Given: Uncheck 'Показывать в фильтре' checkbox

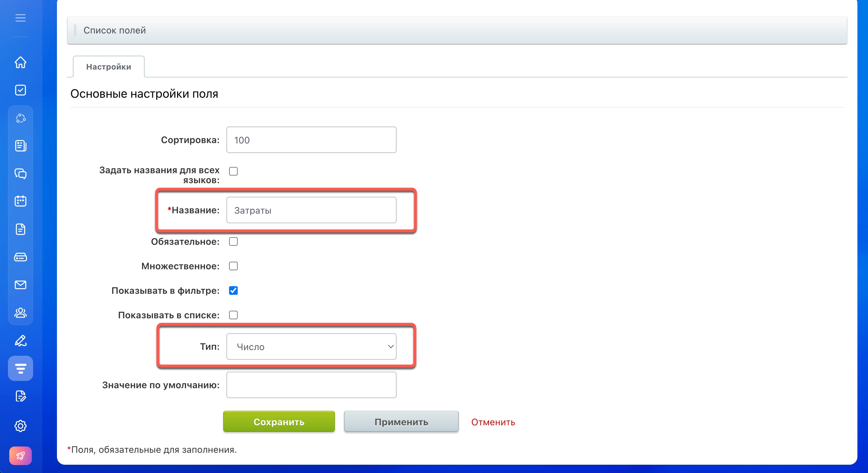Looking at the screenshot, I should [233, 290].
